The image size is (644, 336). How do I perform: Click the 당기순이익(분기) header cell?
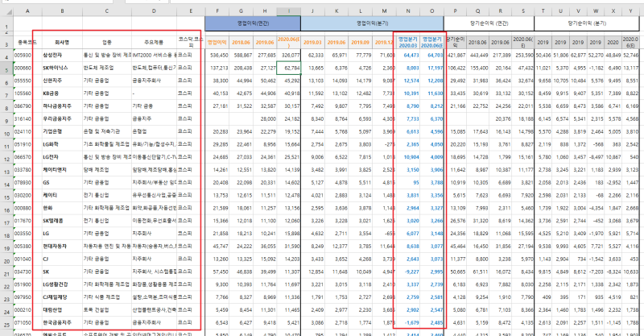(587, 23)
